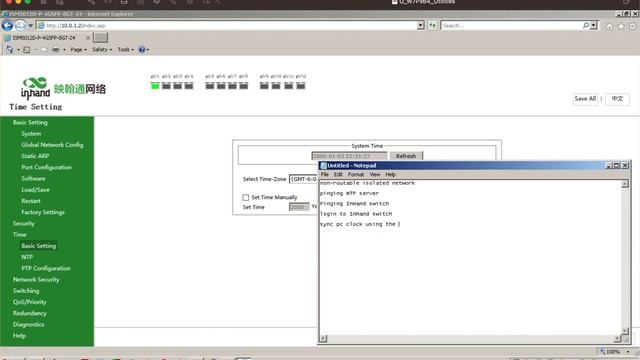Open System in the sidebar
Viewport: 640px width, 360px height.
31,133
